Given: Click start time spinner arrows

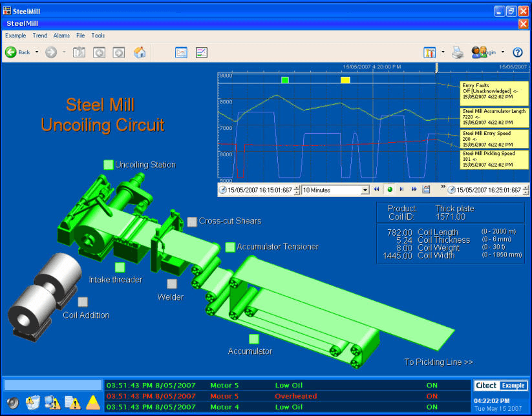Looking at the screenshot, I should (297, 190).
